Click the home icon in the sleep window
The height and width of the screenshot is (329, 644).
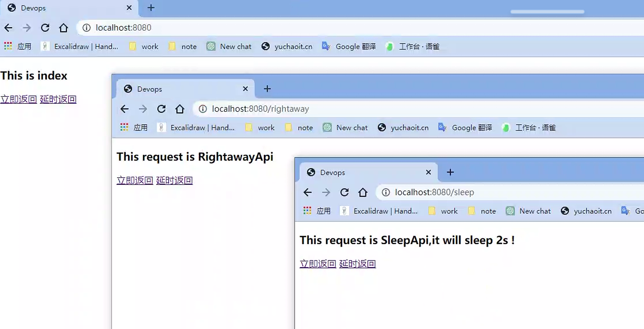coord(363,192)
